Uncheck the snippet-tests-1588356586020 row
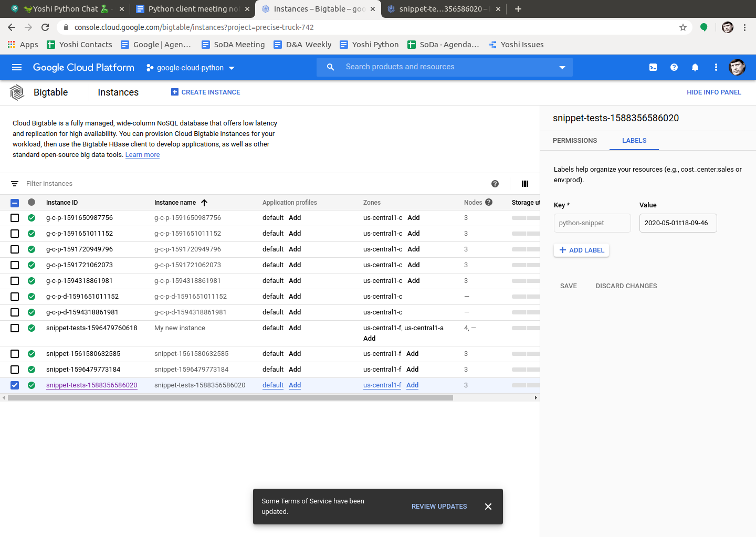756x537 pixels. 15,385
